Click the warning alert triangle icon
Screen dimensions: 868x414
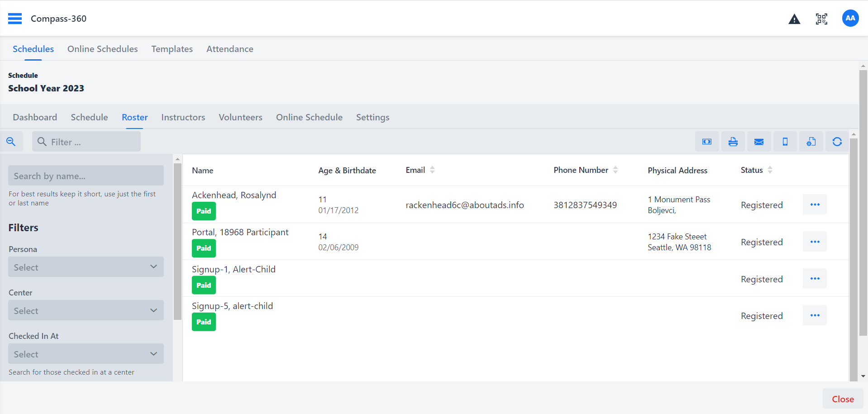click(x=794, y=19)
